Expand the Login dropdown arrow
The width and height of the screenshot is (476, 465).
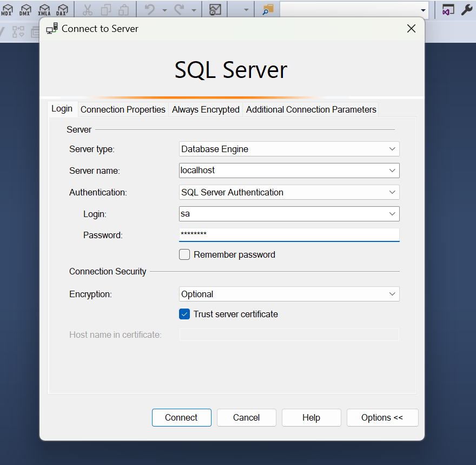point(392,214)
